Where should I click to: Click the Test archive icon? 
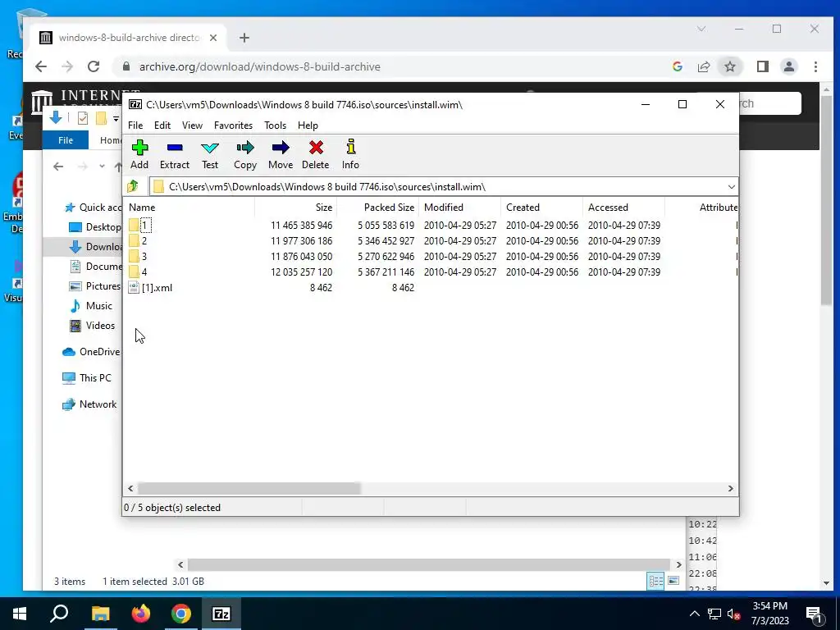210,154
